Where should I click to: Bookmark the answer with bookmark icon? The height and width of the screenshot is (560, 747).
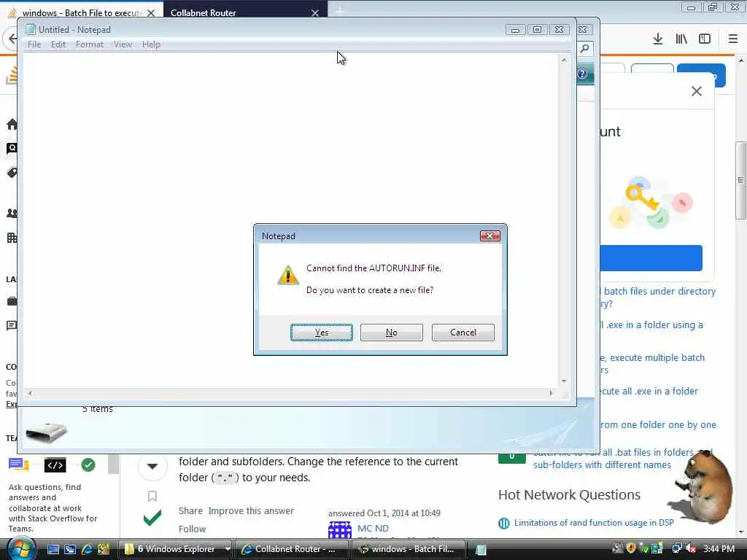[152, 496]
